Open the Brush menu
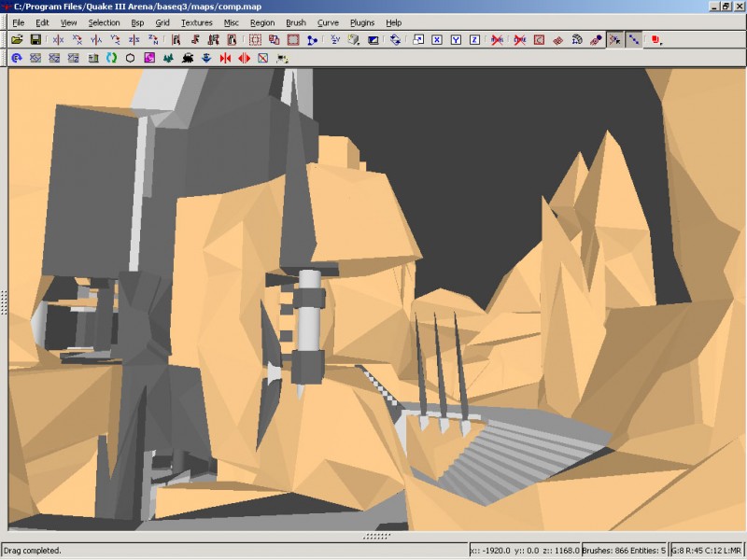This screenshot has height=560, width=747. [x=296, y=22]
